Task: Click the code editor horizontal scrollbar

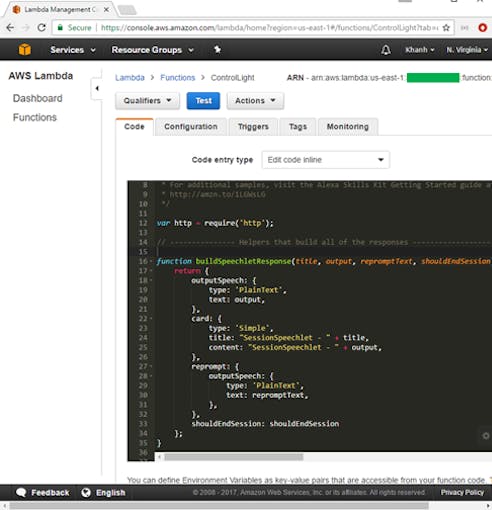Action: pos(234,457)
